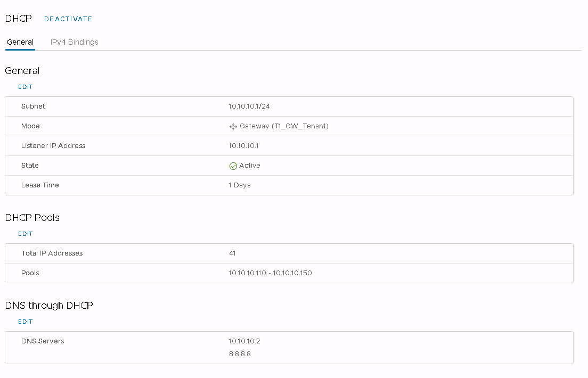Click the pool range 10.10.10.110 - 10.10.10.150

[x=270, y=273]
